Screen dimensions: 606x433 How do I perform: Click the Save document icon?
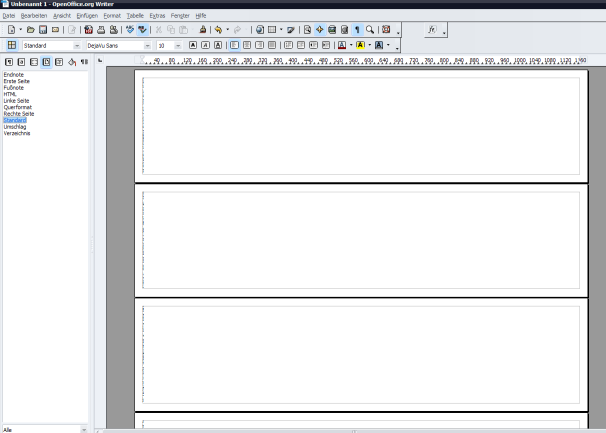43,31
